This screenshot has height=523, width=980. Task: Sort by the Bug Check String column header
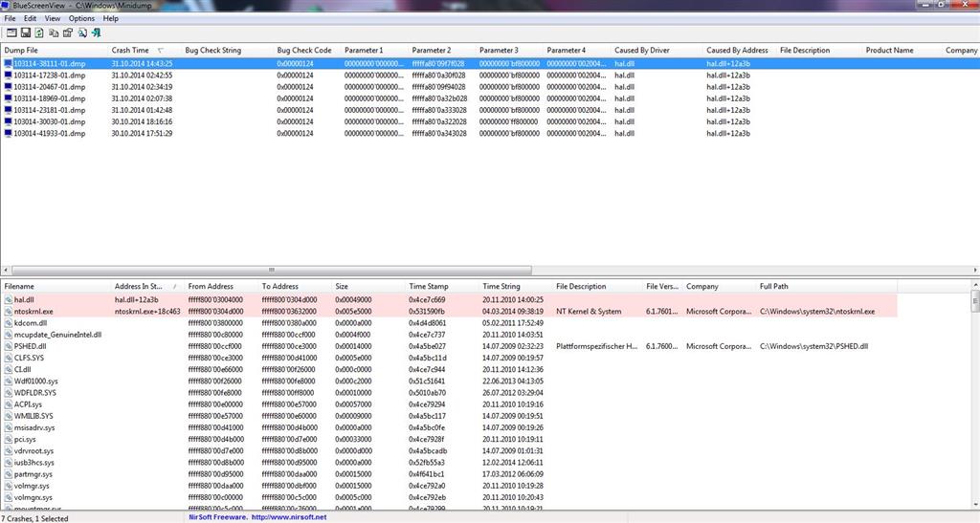click(x=227, y=50)
